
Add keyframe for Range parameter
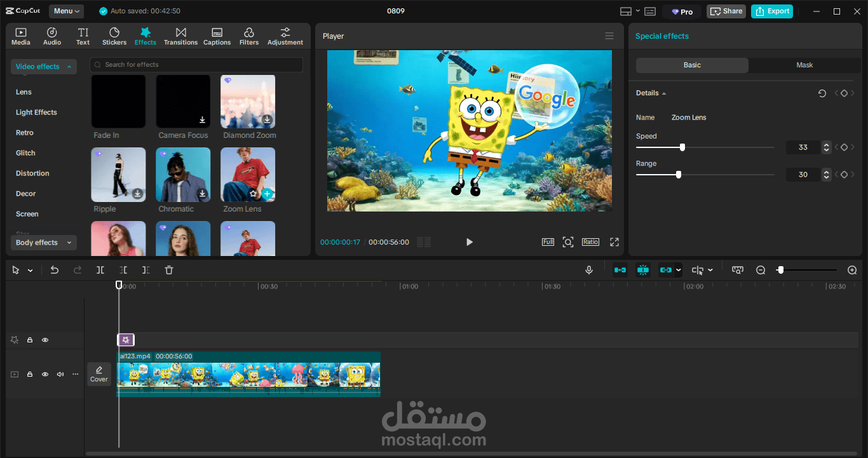pyautogui.click(x=844, y=175)
